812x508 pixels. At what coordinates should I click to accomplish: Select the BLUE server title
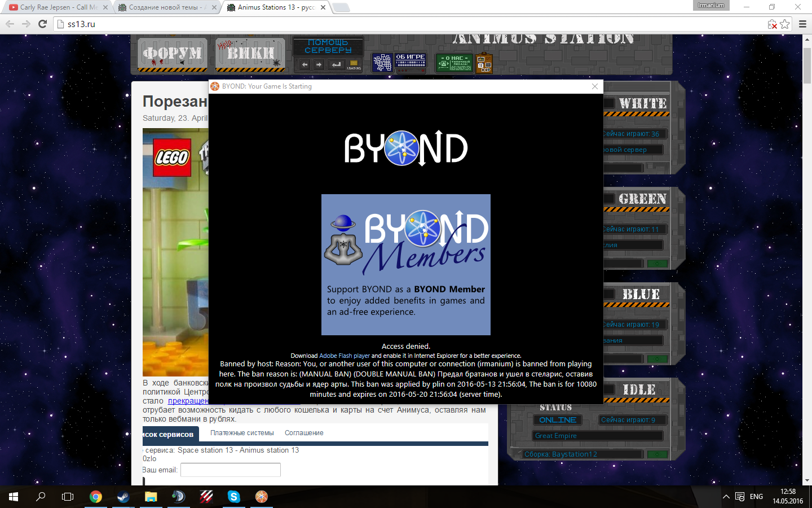(x=641, y=294)
